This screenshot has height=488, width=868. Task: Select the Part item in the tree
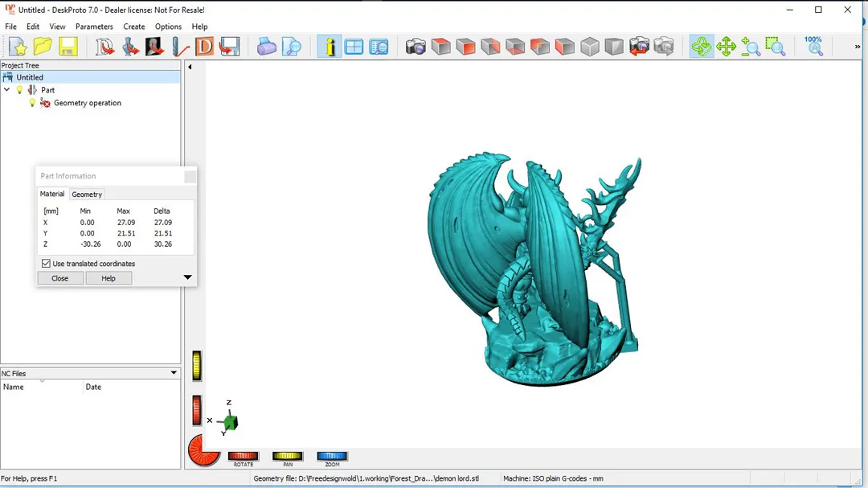coord(47,90)
